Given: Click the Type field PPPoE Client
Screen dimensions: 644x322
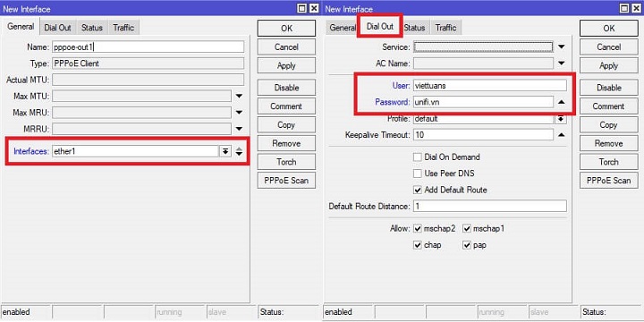Looking at the screenshot, I should click(x=148, y=64).
